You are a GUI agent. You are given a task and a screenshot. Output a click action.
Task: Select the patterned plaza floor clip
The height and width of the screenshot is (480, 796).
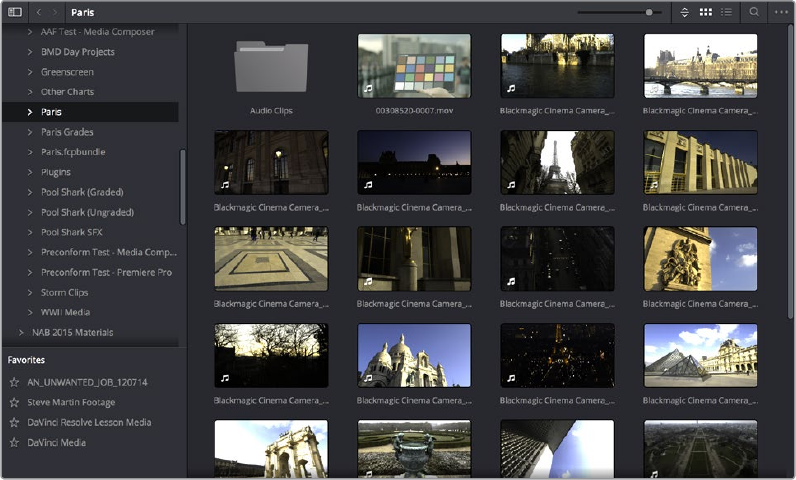(x=271, y=259)
